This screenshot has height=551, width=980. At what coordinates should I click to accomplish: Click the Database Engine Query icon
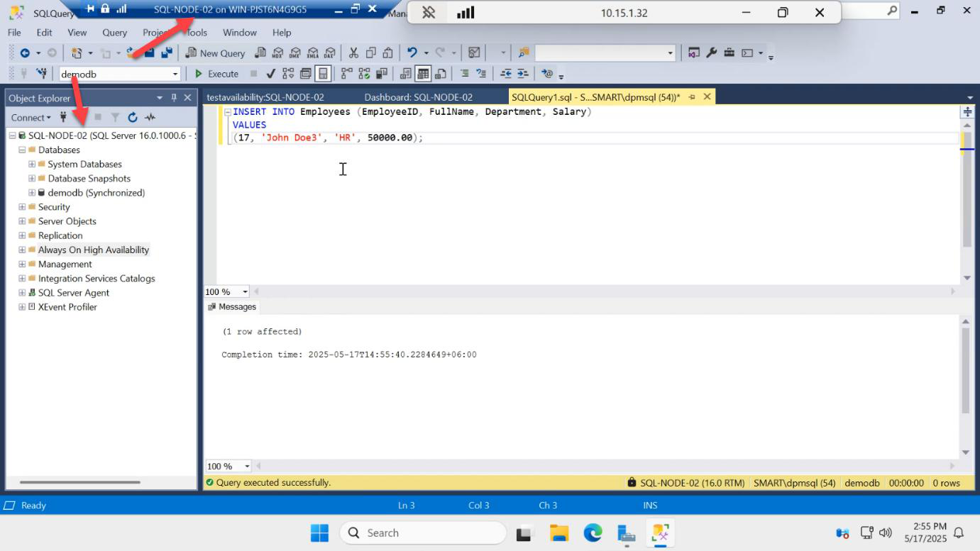[x=260, y=53]
